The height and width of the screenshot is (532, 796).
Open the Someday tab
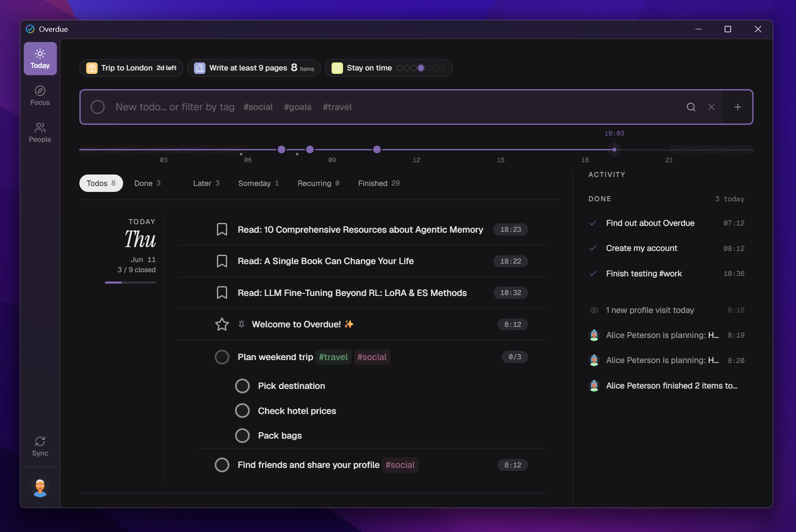259,183
